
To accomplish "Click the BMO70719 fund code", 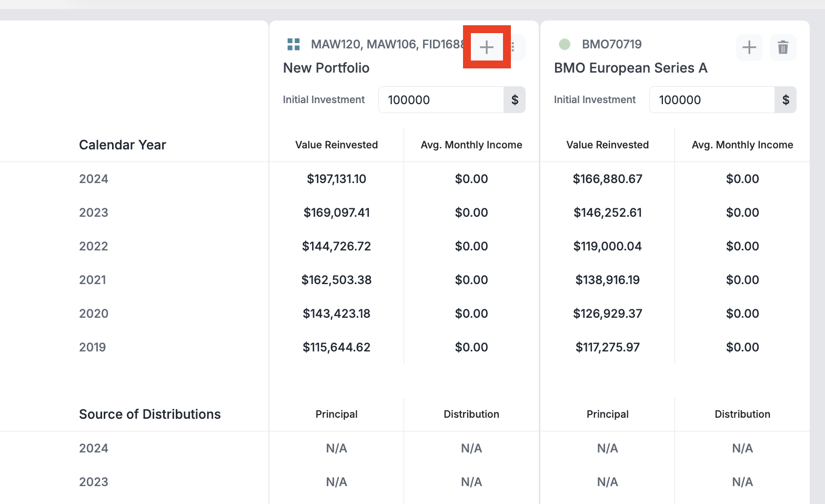I will (x=611, y=44).
